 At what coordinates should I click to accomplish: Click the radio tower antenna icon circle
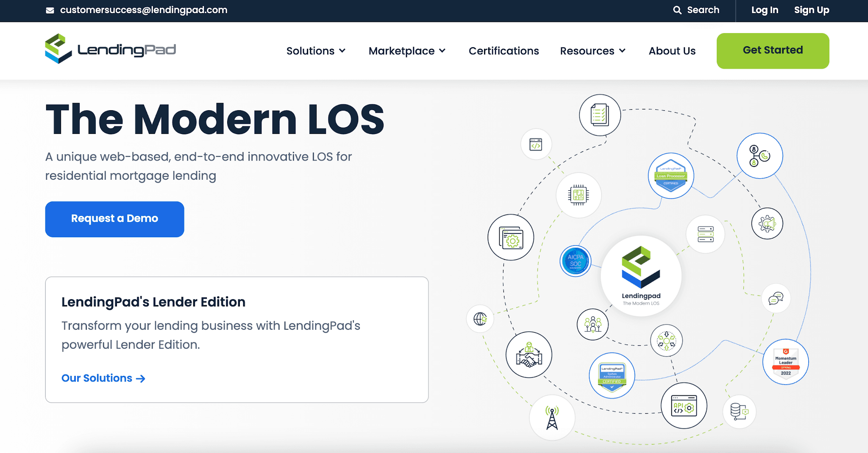pos(552,417)
